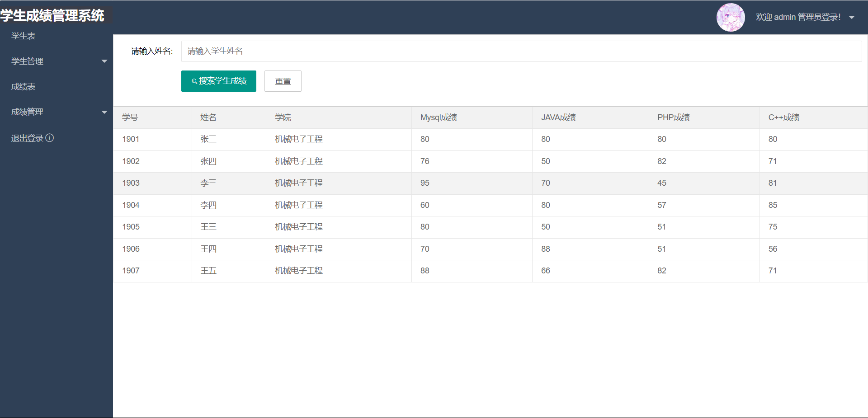Click Mysql score 88 for 王五
The width and height of the screenshot is (868, 418).
(425, 271)
